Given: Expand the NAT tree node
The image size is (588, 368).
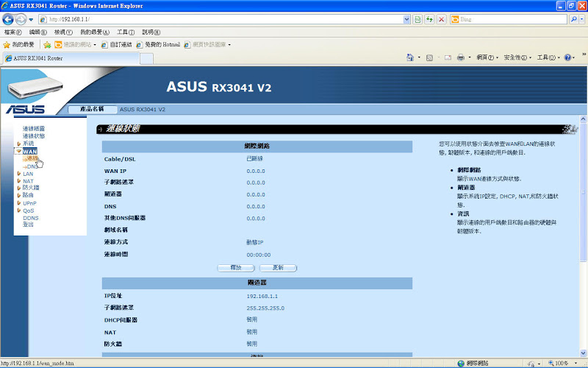Looking at the screenshot, I should click(28, 181).
